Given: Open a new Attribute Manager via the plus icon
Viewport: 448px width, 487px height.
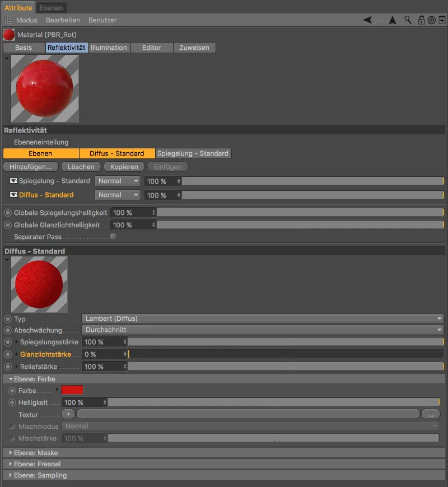Looking at the screenshot, I should click(x=442, y=20).
